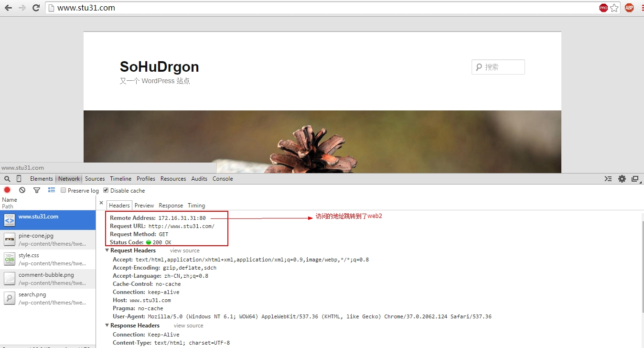Go back with the browser back arrow
This screenshot has height=348, width=644.
(8, 8)
